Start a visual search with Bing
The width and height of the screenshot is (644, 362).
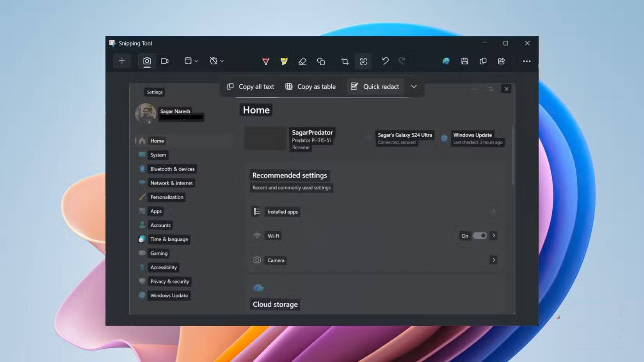pos(446,61)
